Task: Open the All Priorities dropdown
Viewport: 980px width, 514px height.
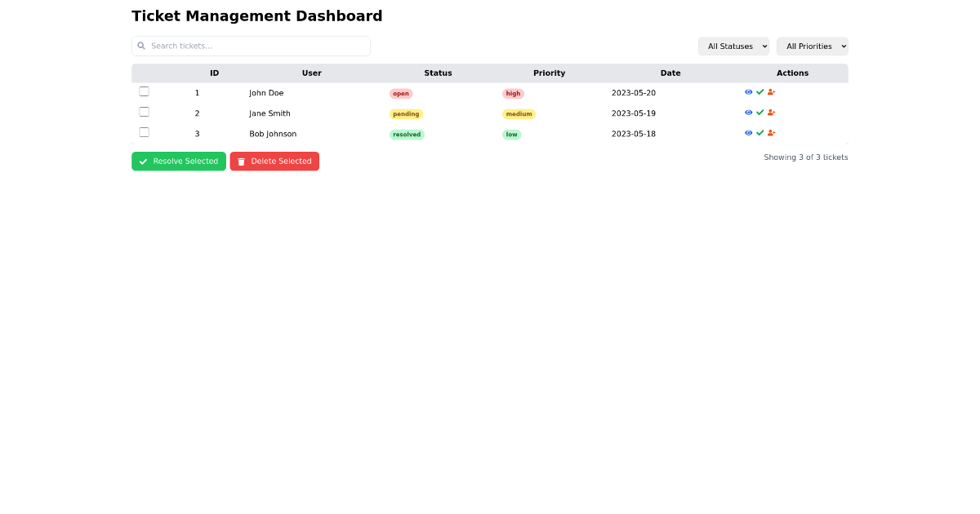Action: (x=812, y=46)
